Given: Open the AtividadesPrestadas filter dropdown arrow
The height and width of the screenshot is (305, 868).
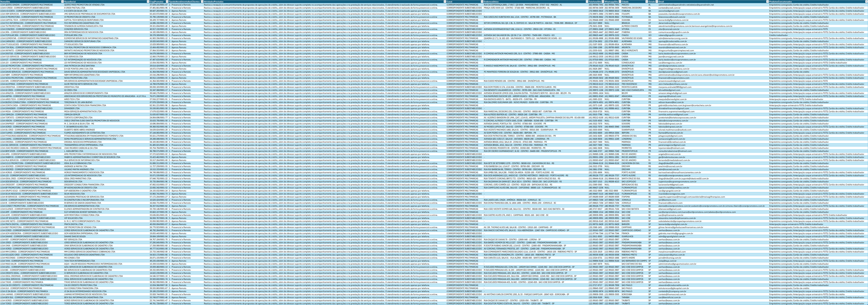Looking at the screenshot, I should point(444,2).
